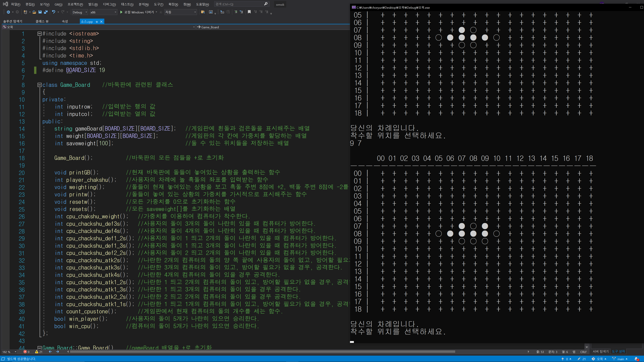Expand the 자동 dropdown in the toolbar
The height and width of the screenshot is (362, 644).
(x=180, y=12)
